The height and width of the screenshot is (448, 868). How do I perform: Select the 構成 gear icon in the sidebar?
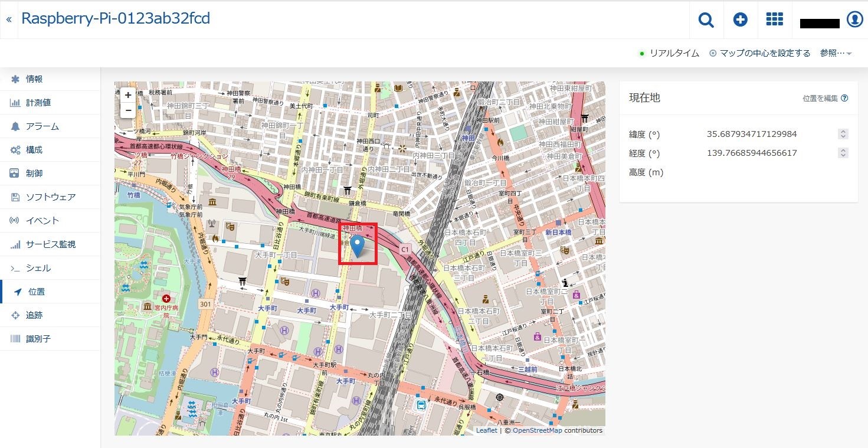pyautogui.click(x=16, y=149)
